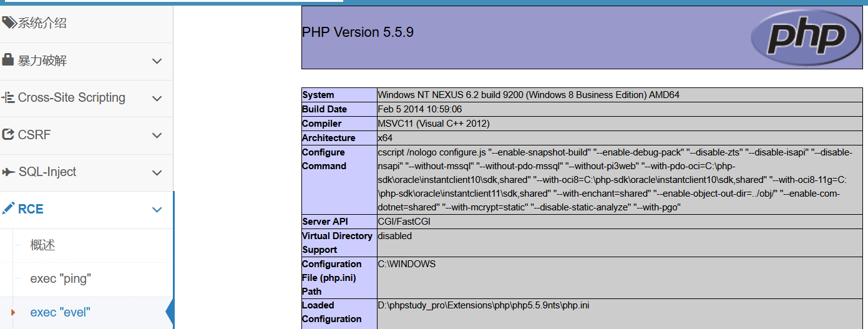Click the PHP Version 5.5.9 heading
The image size is (868, 329).
click(358, 32)
